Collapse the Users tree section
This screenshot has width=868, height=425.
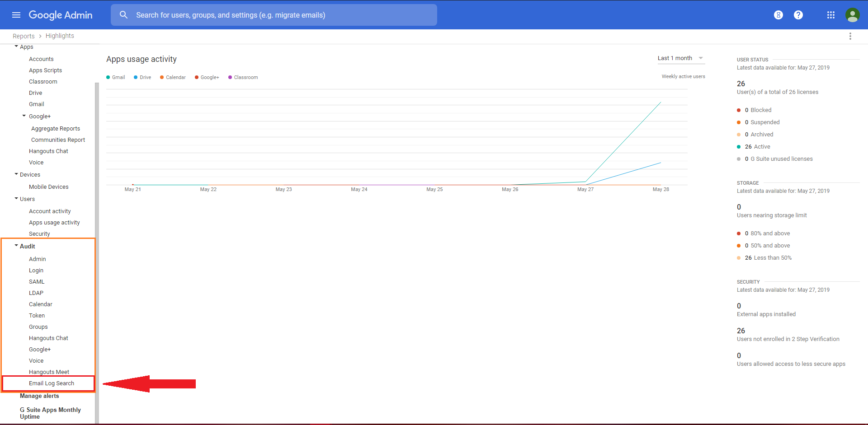pos(16,199)
